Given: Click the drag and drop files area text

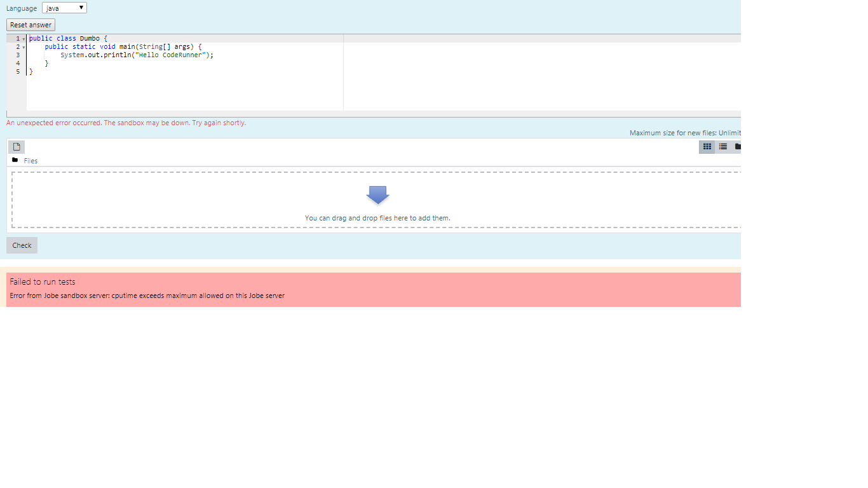Looking at the screenshot, I should [x=377, y=218].
